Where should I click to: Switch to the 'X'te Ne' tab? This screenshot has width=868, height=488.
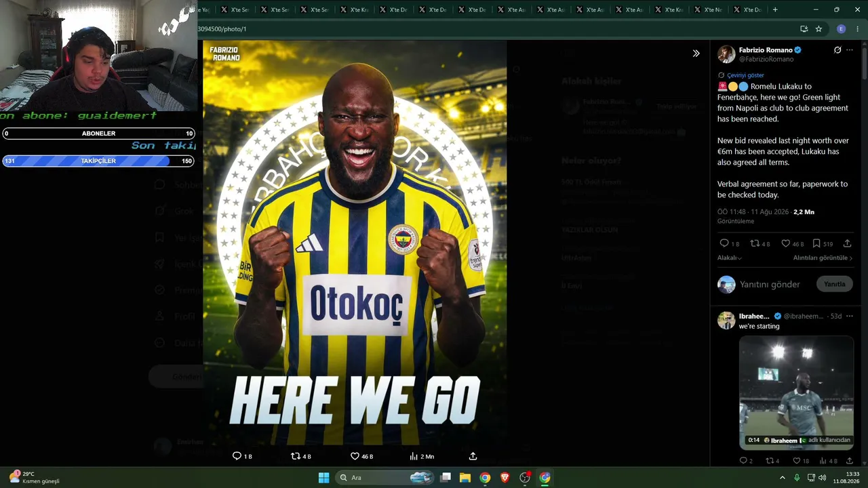point(708,9)
